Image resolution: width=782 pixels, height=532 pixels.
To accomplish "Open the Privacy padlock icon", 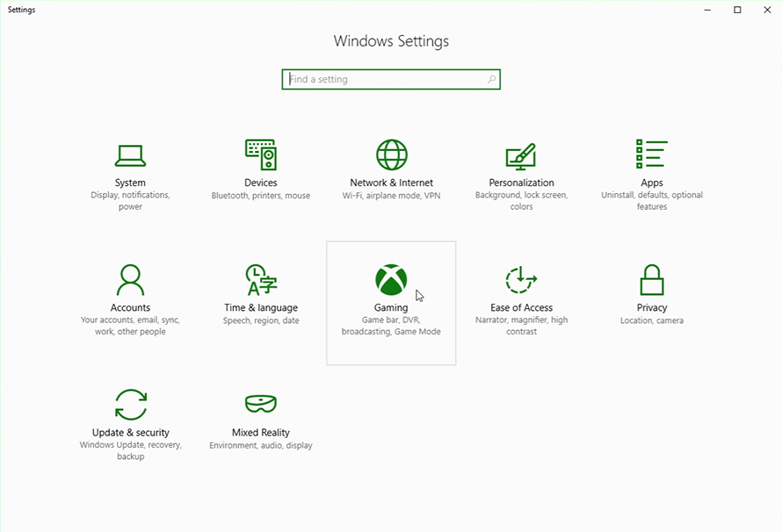I will click(x=652, y=280).
